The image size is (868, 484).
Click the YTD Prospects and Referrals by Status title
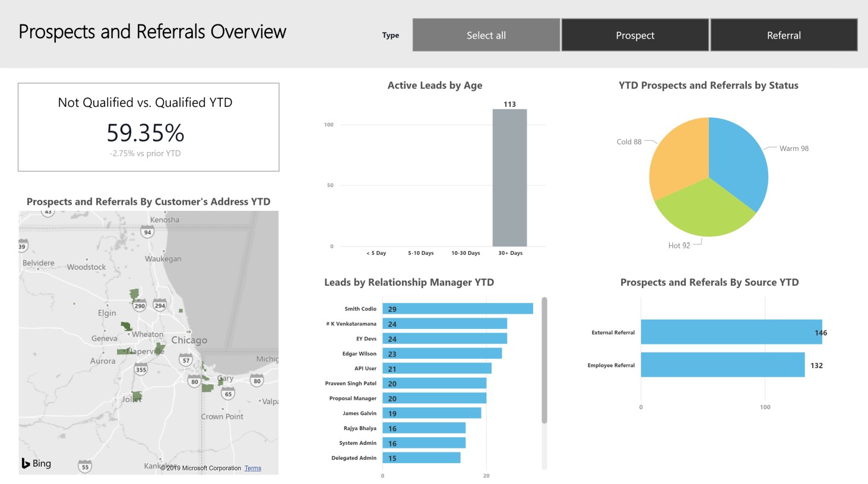[x=708, y=86]
